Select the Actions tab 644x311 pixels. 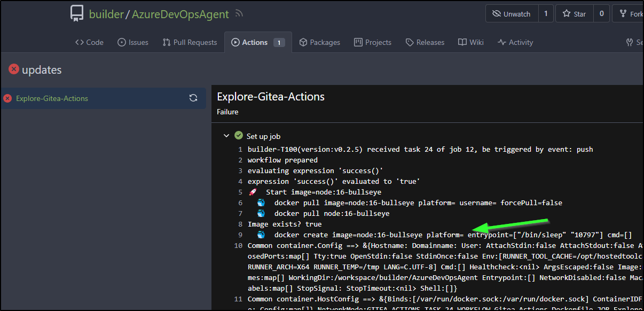pos(258,42)
